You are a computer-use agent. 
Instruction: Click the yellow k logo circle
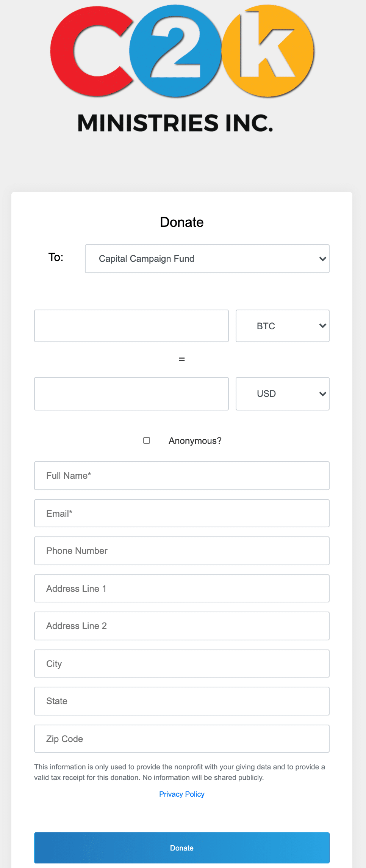coord(268,51)
